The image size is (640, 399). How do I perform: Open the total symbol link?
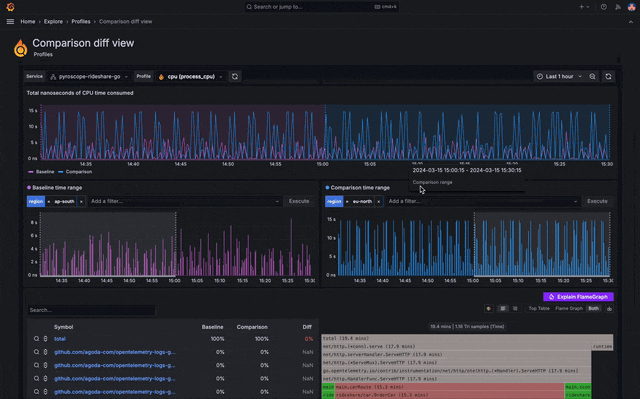click(60, 339)
